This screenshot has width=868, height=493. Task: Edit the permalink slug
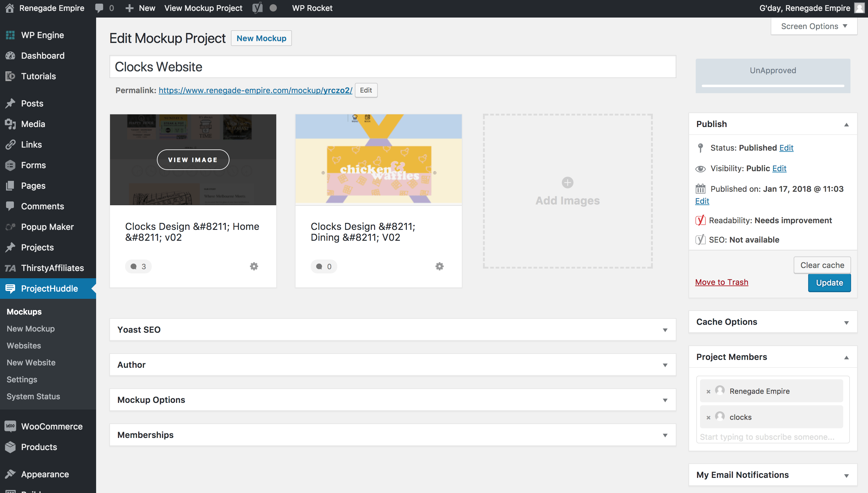pos(366,90)
